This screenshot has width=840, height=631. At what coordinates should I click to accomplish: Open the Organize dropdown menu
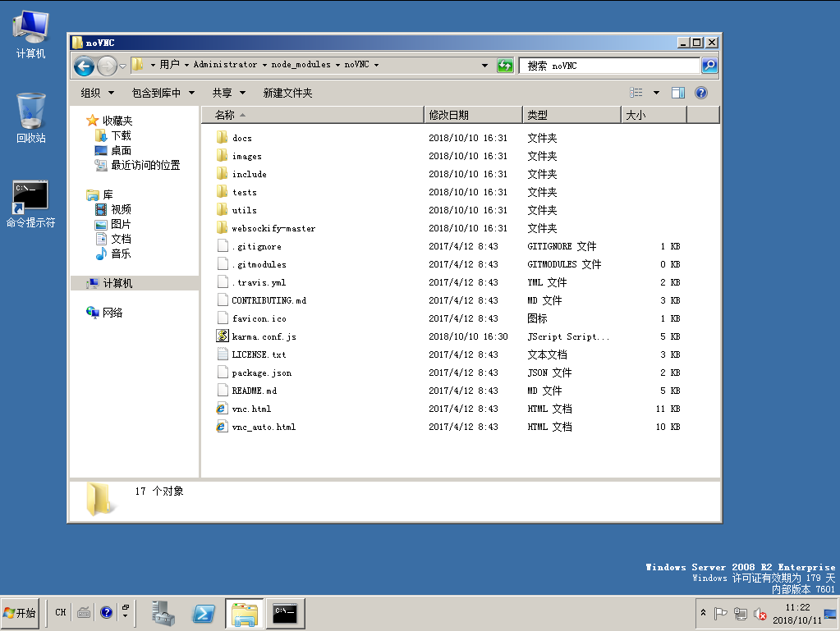point(98,93)
